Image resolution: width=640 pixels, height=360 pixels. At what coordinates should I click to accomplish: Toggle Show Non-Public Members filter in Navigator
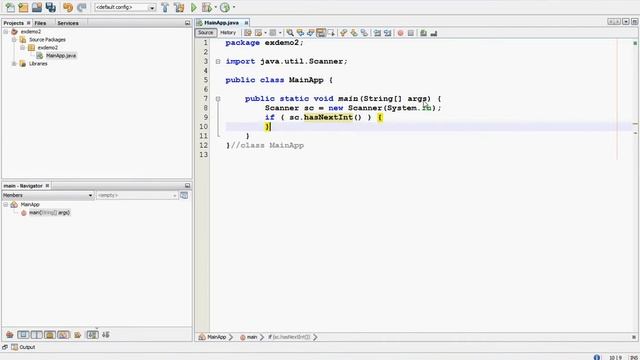point(50,335)
